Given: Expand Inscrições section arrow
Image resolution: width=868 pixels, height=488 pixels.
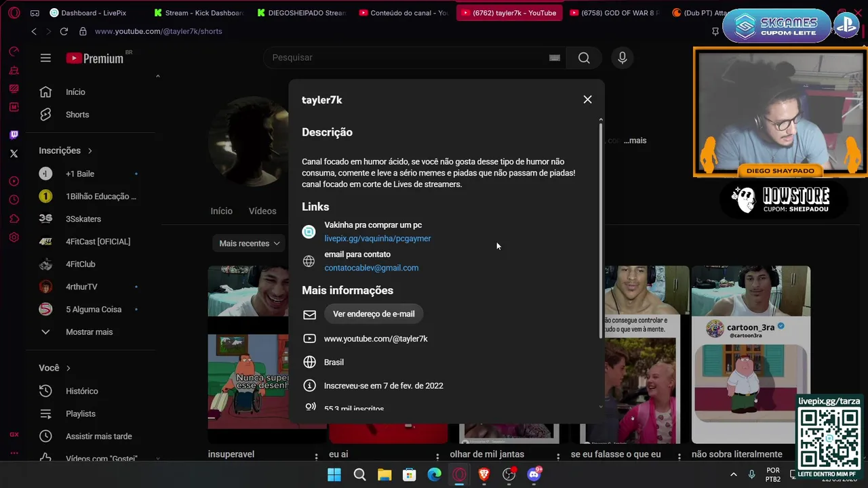Looking at the screenshot, I should click(90, 150).
